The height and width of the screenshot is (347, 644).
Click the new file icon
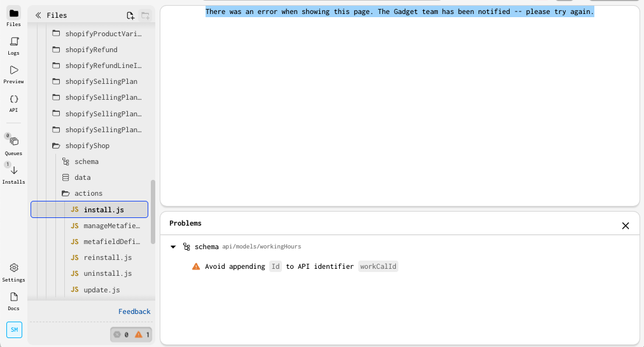click(x=130, y=15)
